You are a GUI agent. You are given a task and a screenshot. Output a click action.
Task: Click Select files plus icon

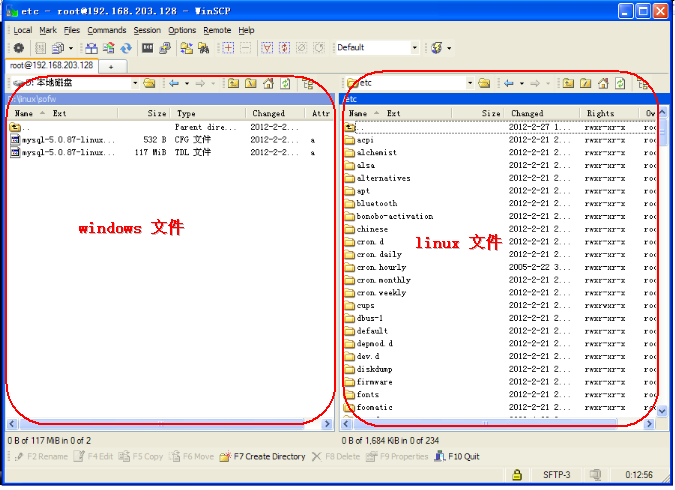228,48
